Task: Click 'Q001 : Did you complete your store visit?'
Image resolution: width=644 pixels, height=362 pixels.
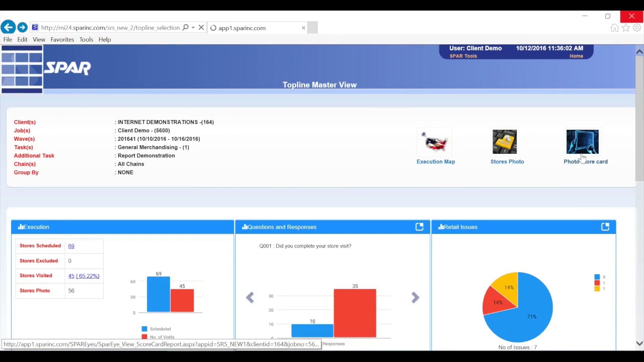Action: (x=305, y=246)
